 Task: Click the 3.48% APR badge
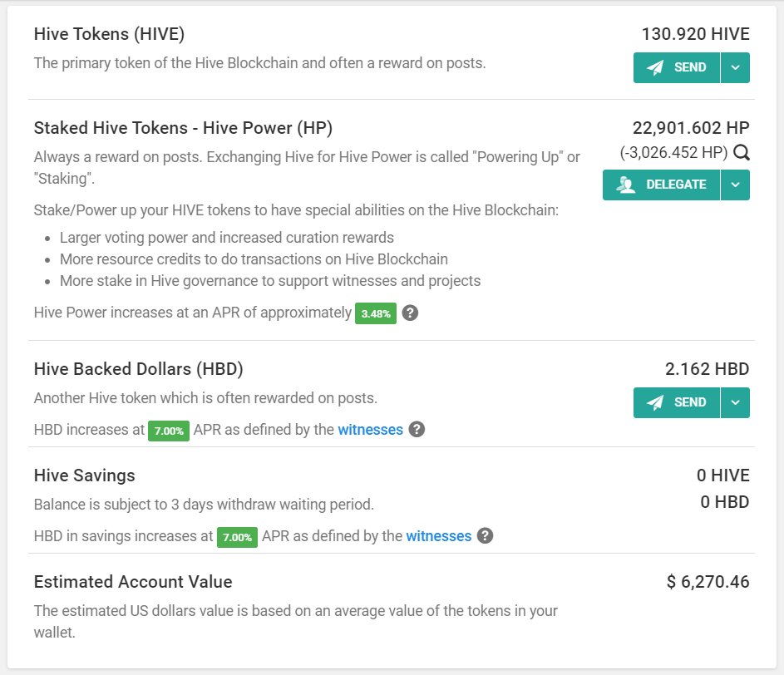click(x=376, y=313)
